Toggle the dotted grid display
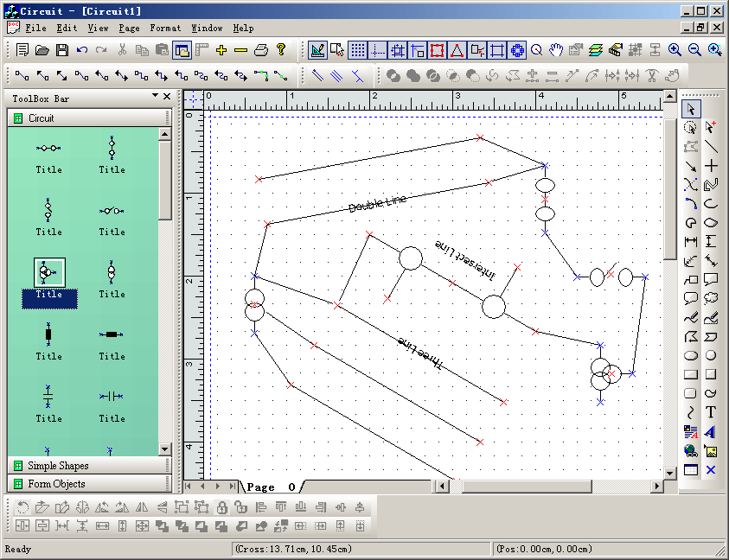 pos(357,50)
